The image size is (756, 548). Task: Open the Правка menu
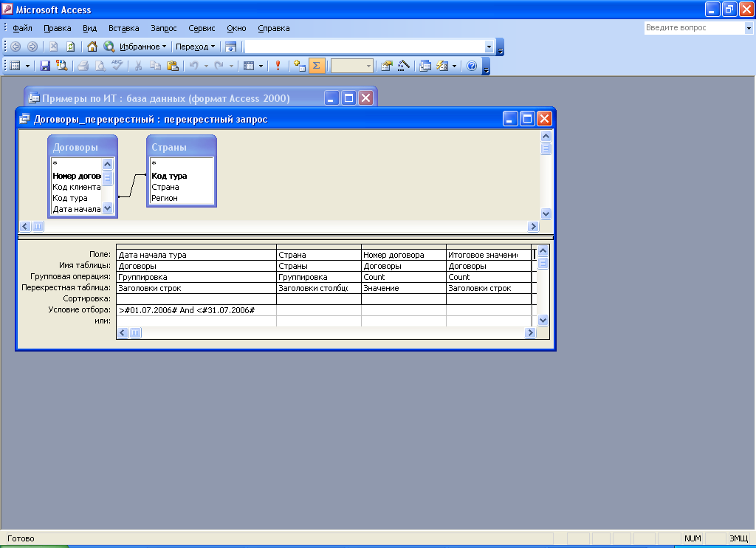click(x=58, y=28)
